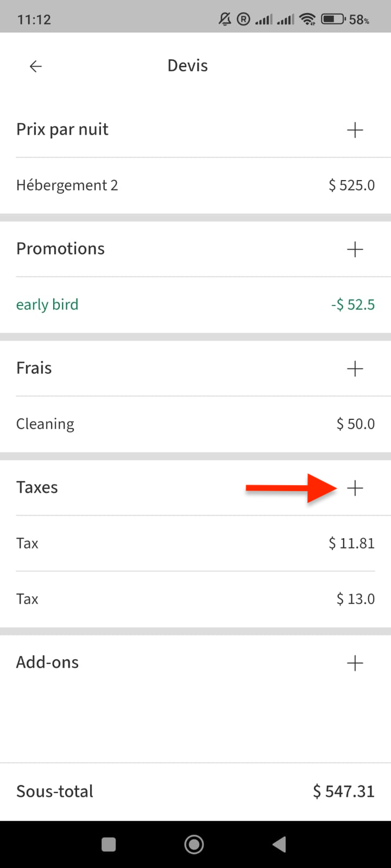Viewport: 391px width, 868px height.
Task: Open the Hébergement 2 price row
Action: pyautogui.click(x=195, y=186)
